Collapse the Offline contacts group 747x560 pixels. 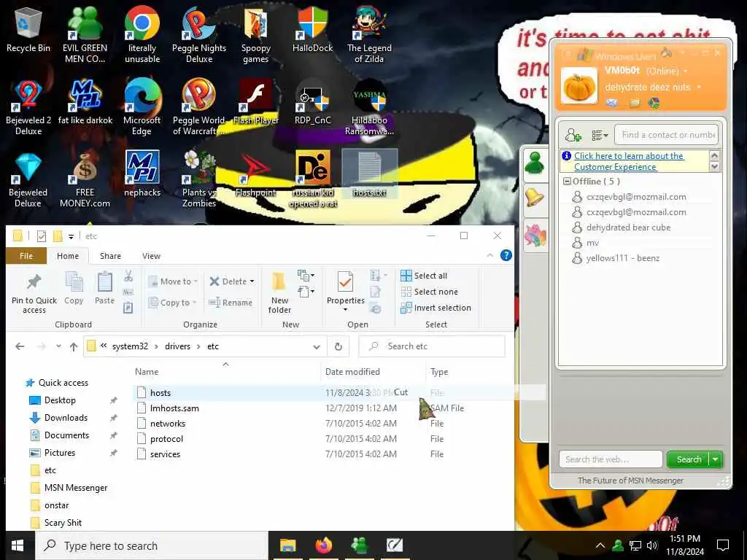(567, 182)
